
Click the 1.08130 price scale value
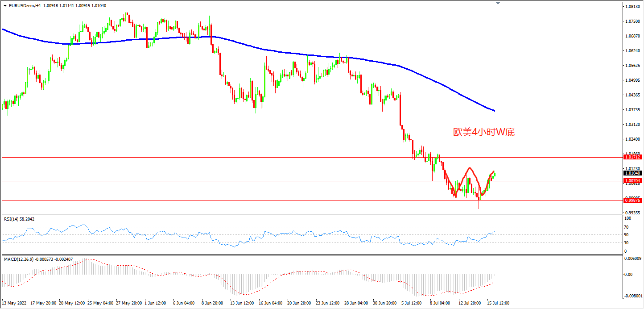[633, 7]
